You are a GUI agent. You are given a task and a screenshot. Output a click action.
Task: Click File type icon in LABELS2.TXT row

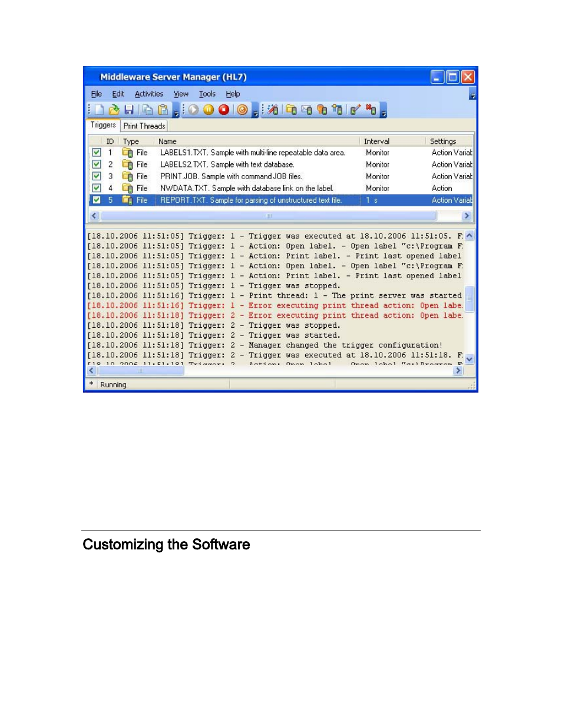pyautogui.click(x=127, y=164)
